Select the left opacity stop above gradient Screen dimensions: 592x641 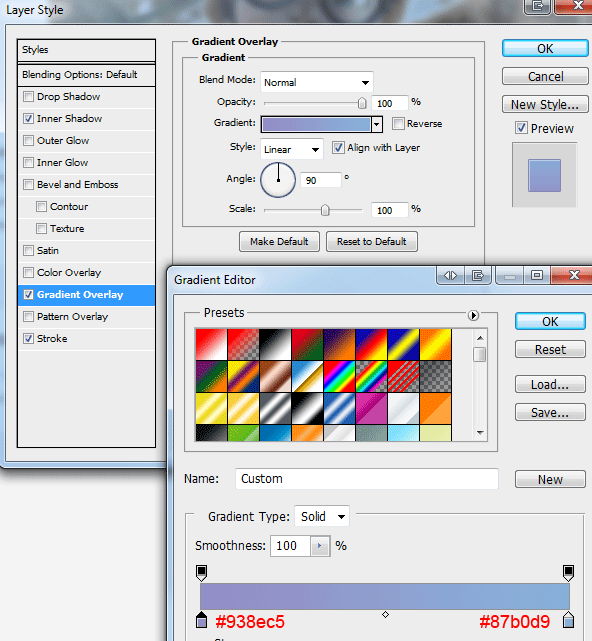click(x=201, y=573)
